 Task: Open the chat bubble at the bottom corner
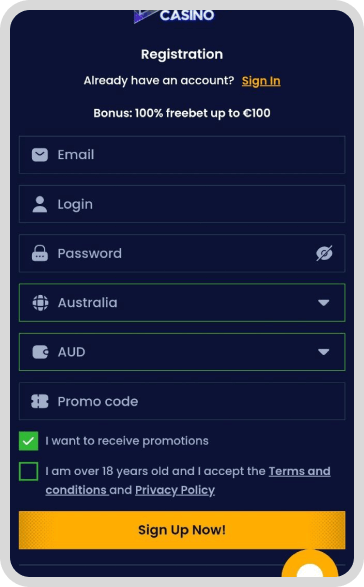pyautogui.click(x=310, y=565)
